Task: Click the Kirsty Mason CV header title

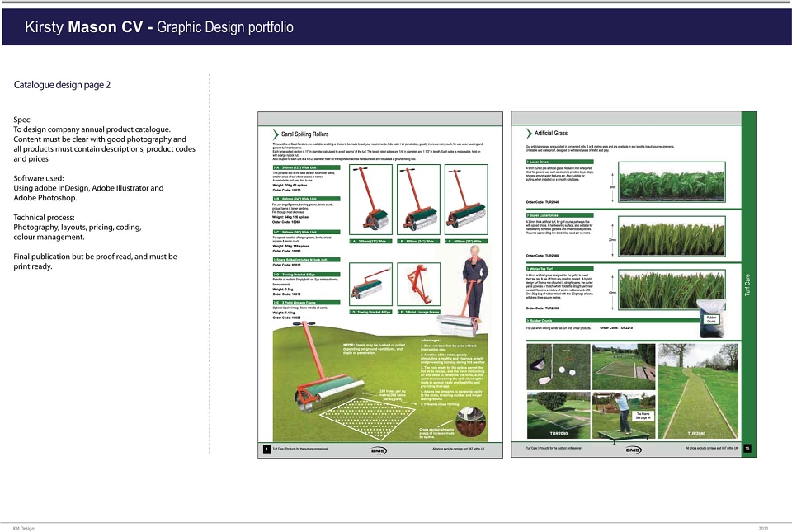Action: click(x=159, y=26)
